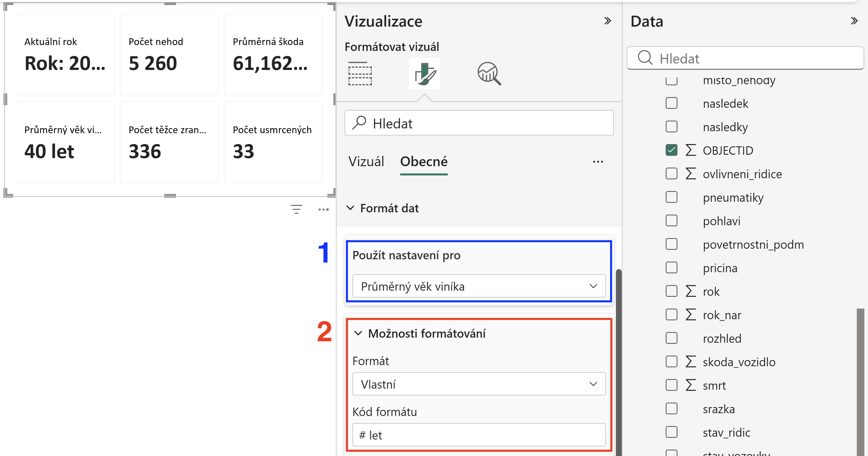The height and width of the screenshot is (456, 868).
Task: Click the sigma icon next to OBJECTID
Action: (690, 150)
